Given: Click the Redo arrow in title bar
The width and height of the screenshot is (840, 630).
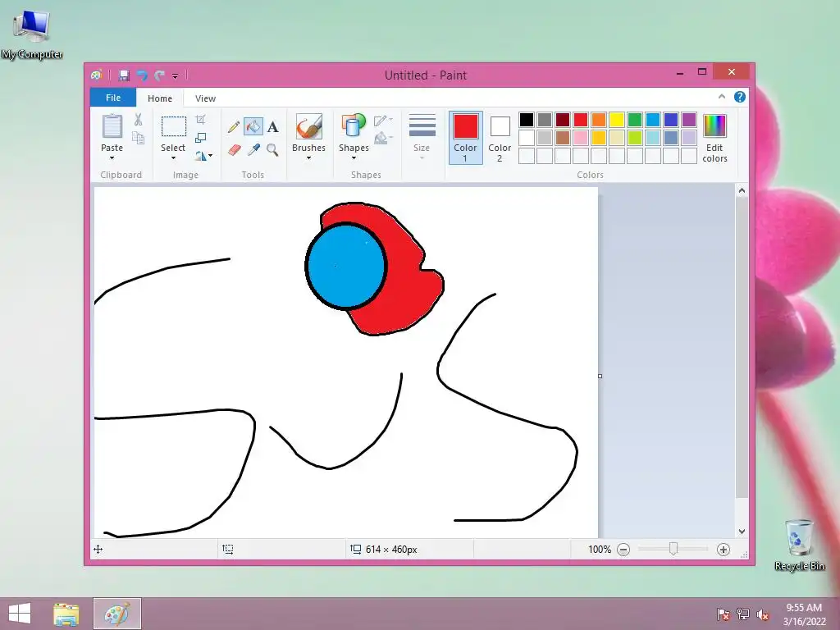Looking at the screenshot, I should tap(159, 75).
